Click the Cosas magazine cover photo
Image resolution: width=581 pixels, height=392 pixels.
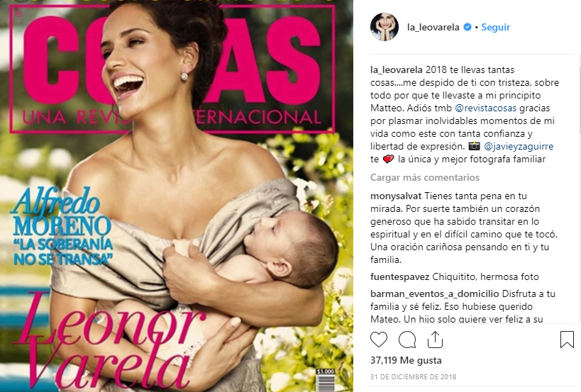[177, 196]
